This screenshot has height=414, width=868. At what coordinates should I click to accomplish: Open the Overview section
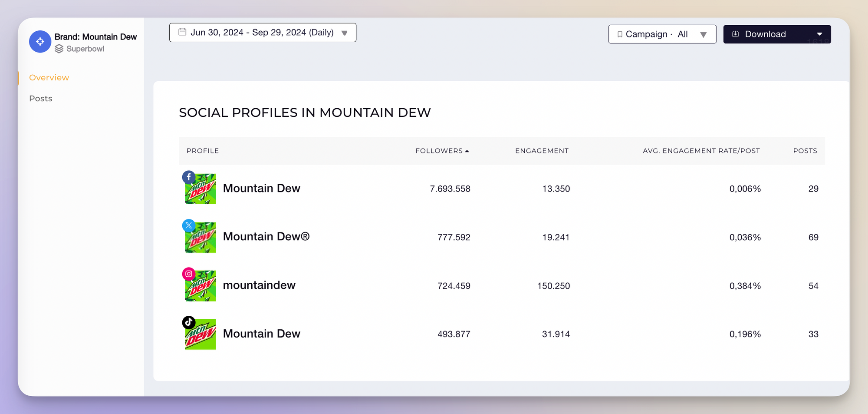click(x=49, y=78)
